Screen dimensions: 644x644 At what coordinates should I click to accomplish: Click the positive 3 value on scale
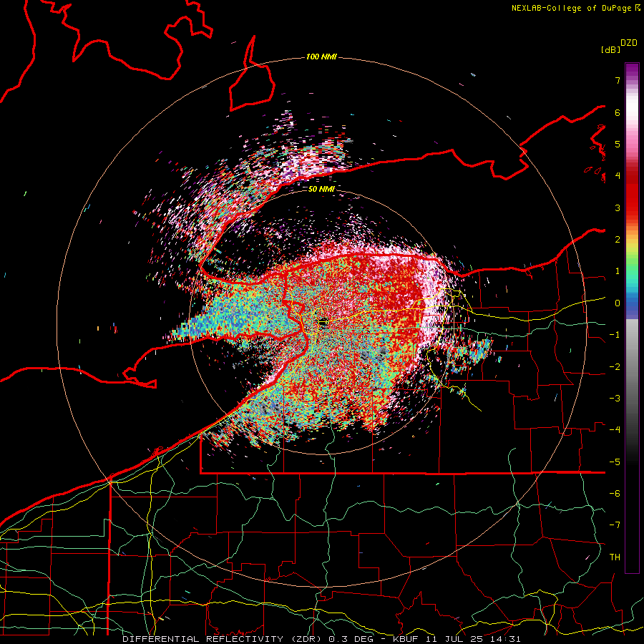tap(618, 208)
